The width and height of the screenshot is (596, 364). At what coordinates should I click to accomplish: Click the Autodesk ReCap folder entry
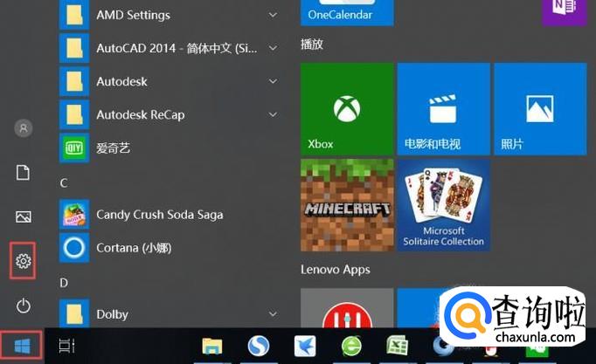pyautogui.click(x=170, y=114)
